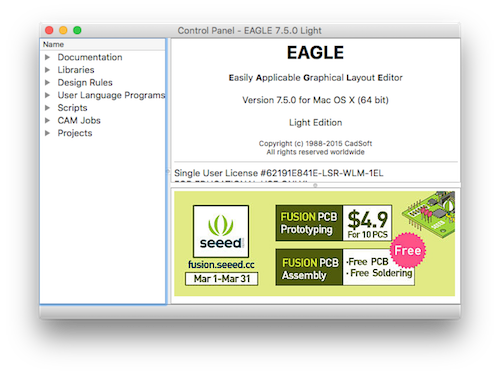This screenshot has height=375, width=500.
Task: Click the EAGLE heading
Action: tap(315, 53)
